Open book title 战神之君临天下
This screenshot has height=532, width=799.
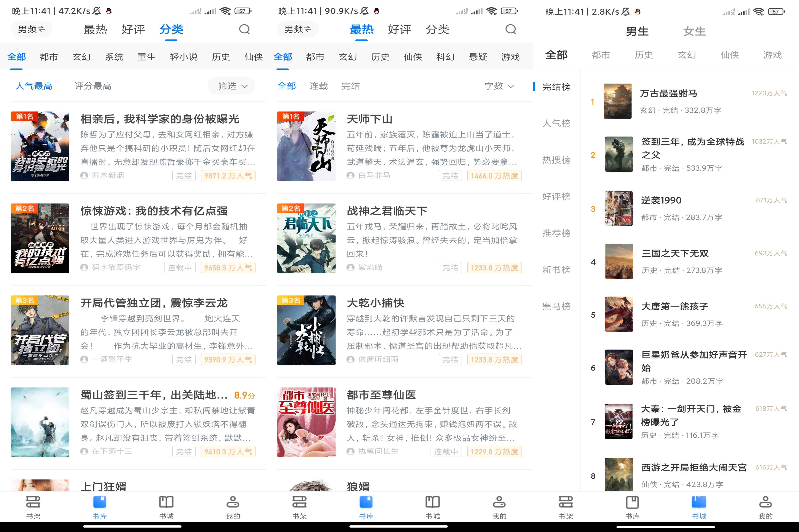[x=387, y=211]
